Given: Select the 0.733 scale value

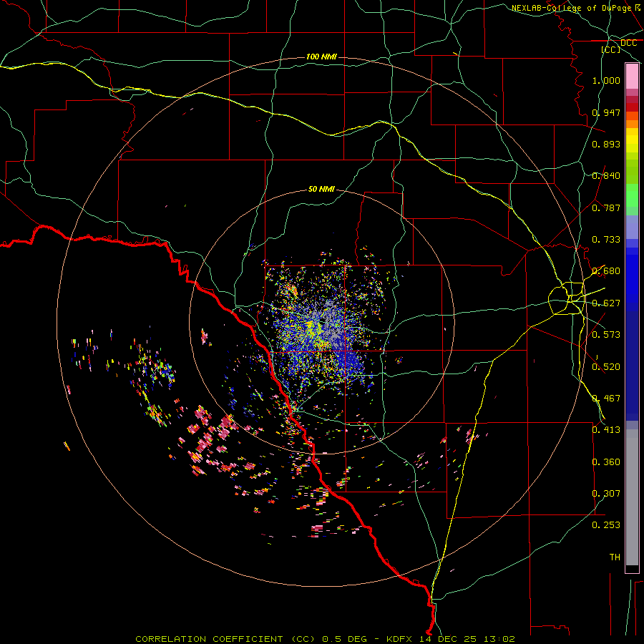Looking at the screenshot, I should coord(606,240).
